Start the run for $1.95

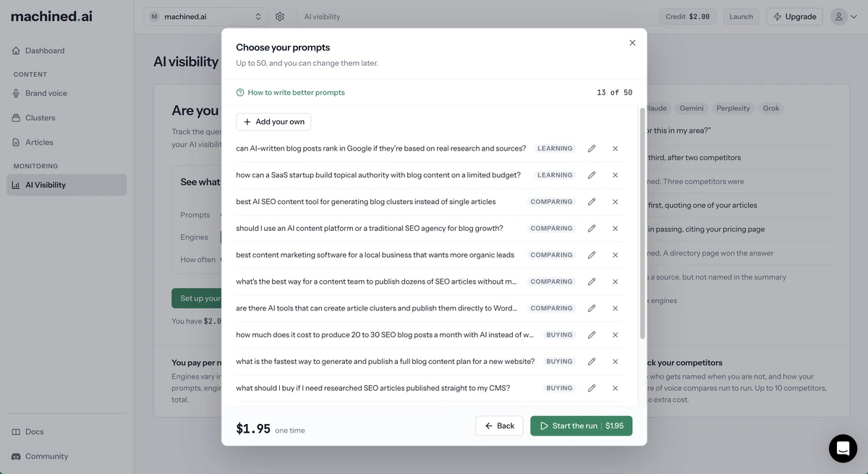581,426
